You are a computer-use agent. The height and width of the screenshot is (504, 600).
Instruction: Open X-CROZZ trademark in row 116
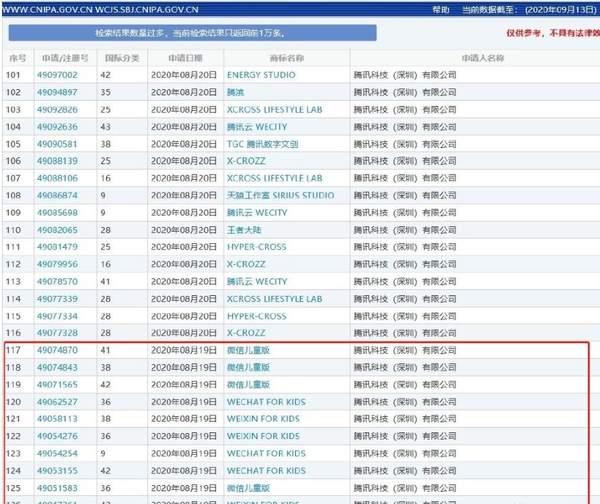tap(246, 333)
